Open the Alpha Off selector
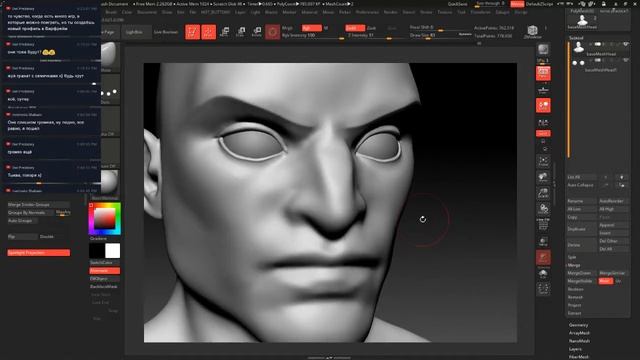 110,122
